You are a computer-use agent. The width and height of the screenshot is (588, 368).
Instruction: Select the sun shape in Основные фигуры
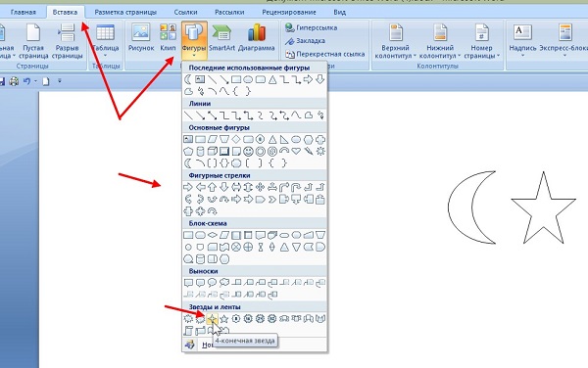pyautogui.click(x=320, y=152)
